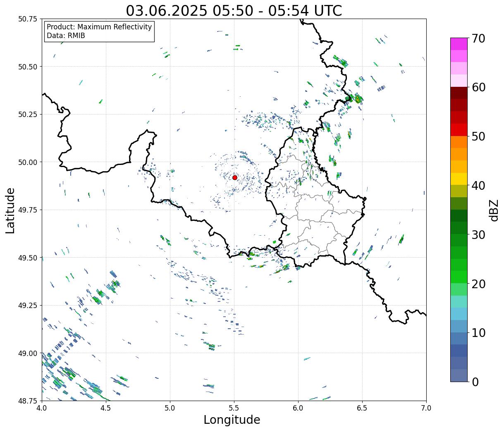Click the 'Longitude' axis label
Image resolution: width=504 pixels, height=430 pixels.
point(232,420)
